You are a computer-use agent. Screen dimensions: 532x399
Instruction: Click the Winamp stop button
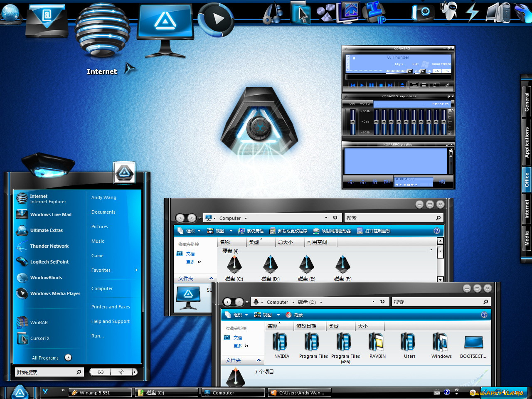pos(381,85)
